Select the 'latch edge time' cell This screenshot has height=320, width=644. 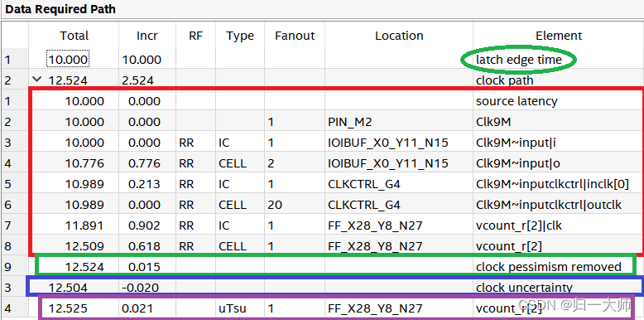519,60
